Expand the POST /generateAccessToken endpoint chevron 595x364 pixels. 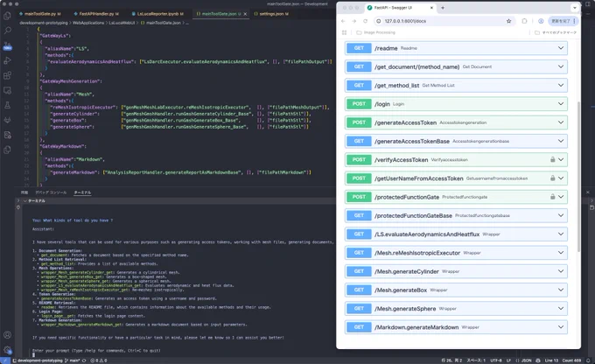point(561,122)
